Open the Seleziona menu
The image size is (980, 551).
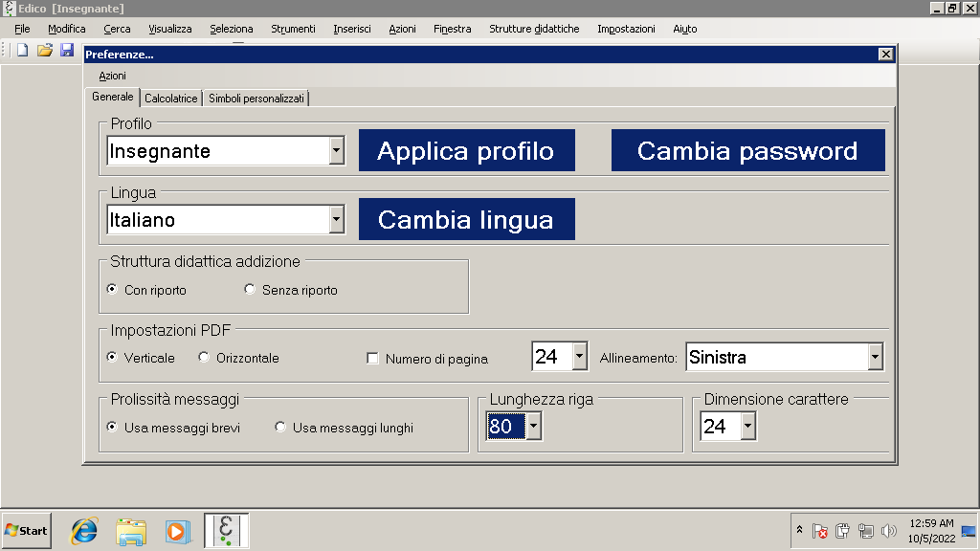pyautogui.click(x=232, y=29)
